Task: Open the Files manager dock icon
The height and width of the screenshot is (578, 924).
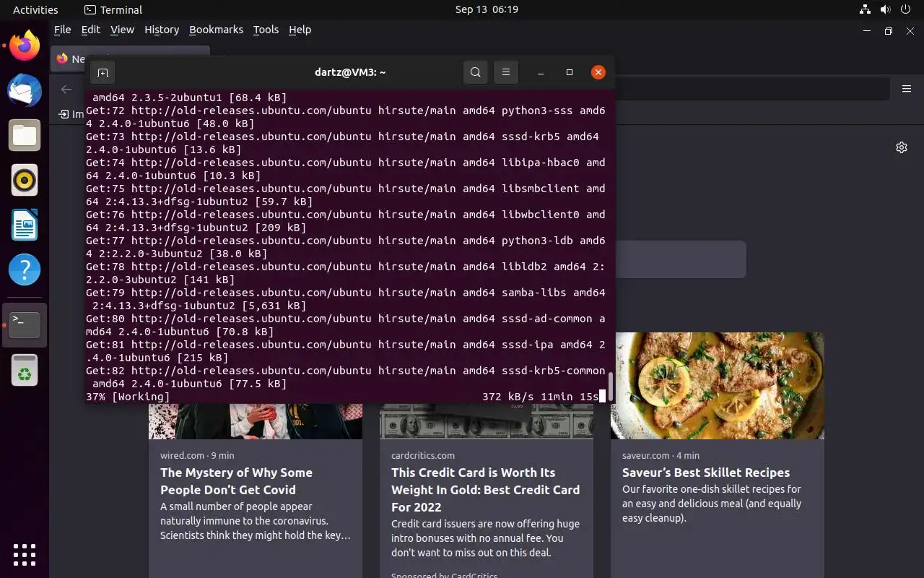Action: (25, 136)
